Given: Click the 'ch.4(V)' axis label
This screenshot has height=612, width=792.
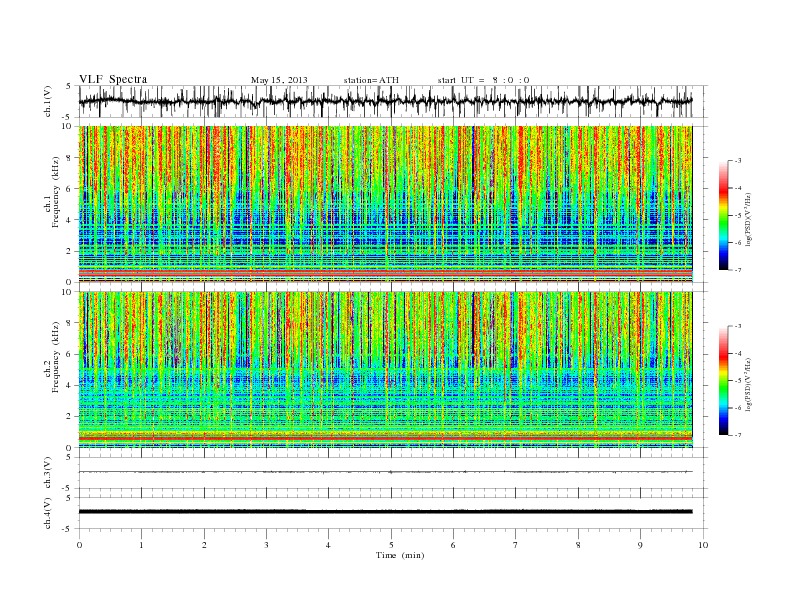Looking at the screenshot, I should point(48,513).
